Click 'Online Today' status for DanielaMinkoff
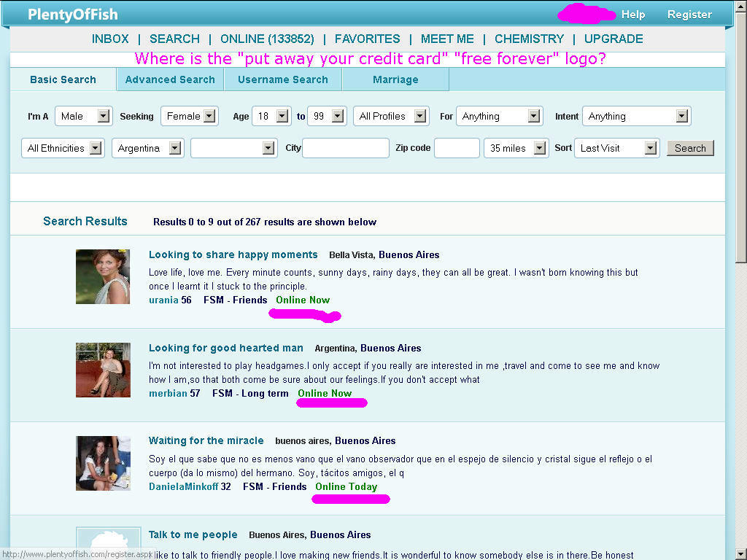 coord(347,486)
